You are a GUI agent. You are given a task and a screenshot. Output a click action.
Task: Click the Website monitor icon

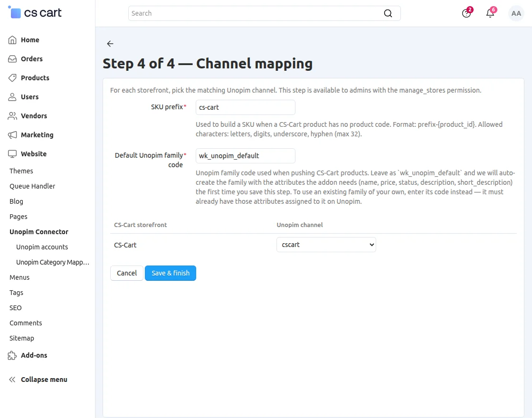pos(12,154)
